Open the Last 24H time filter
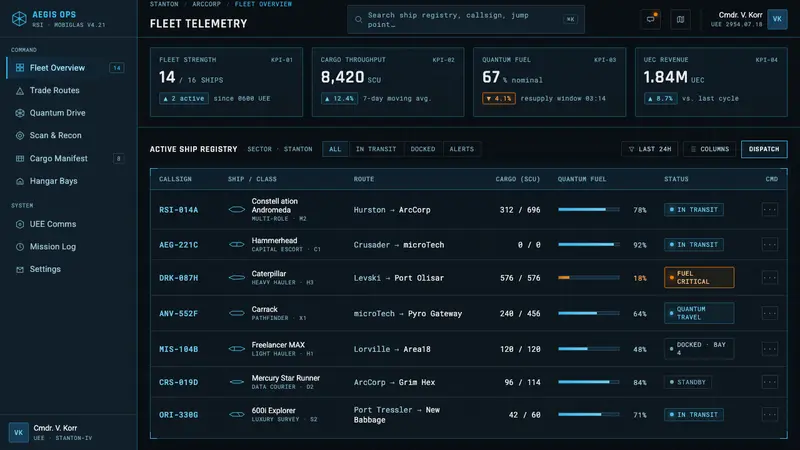Viewport: 800px width, 450px height. pyautogui.click(x=649, y=149)
